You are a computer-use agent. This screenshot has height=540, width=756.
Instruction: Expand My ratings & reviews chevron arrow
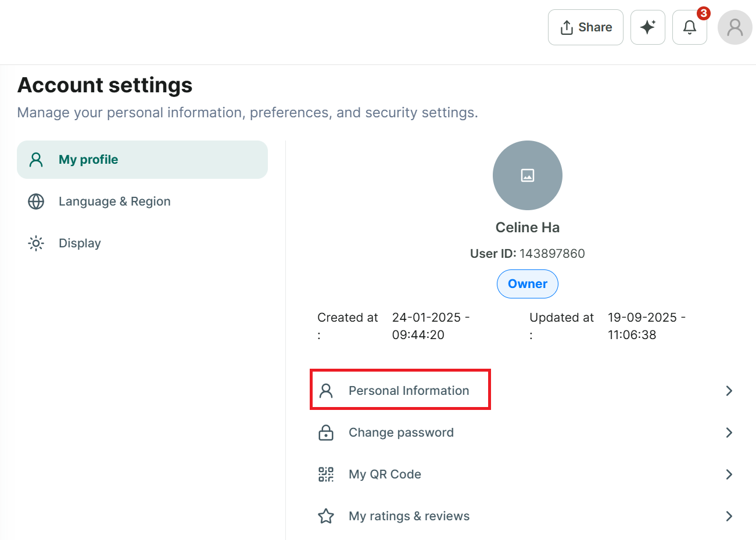coord(729,516)
